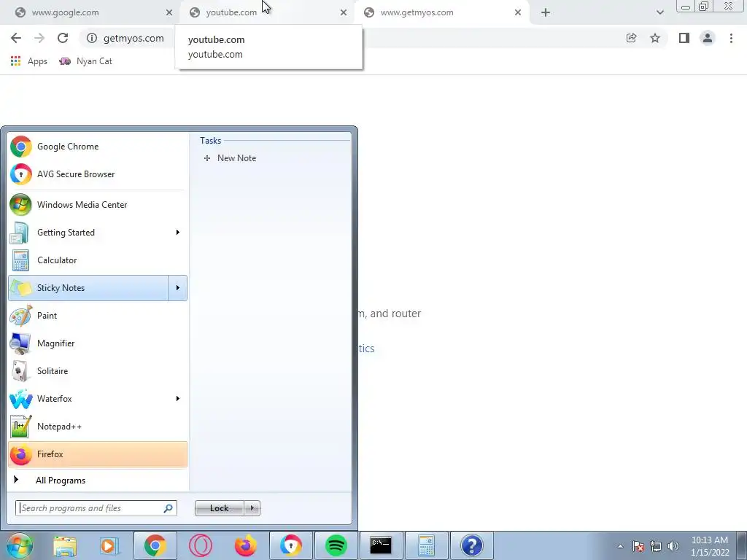The image size is (747, 560).
Task: Open Windows Media Player taskbar icon
Action: point(109,545)
